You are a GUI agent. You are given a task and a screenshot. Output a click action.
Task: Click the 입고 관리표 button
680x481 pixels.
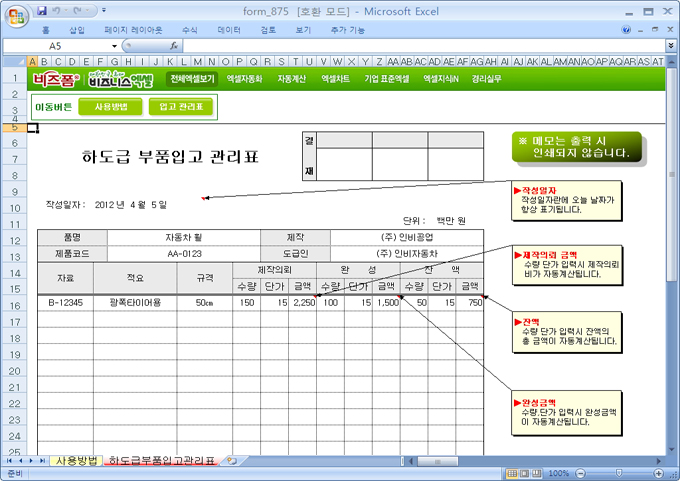(x=180, y=106)
